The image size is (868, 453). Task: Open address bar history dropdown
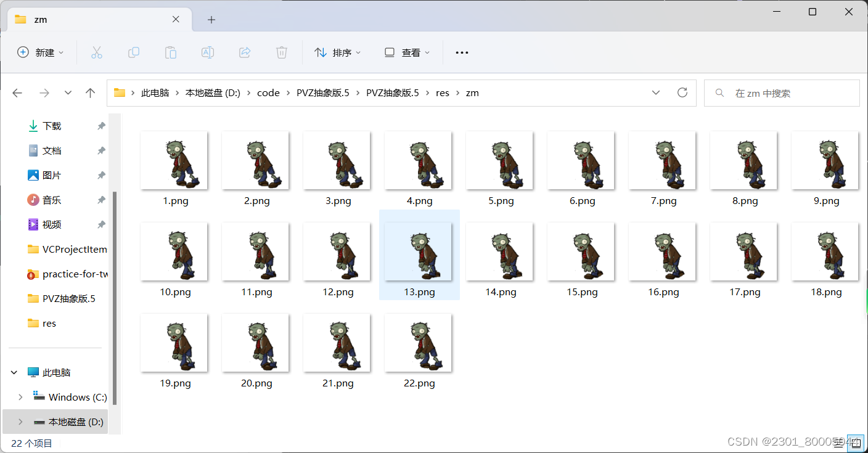point(655,92)
